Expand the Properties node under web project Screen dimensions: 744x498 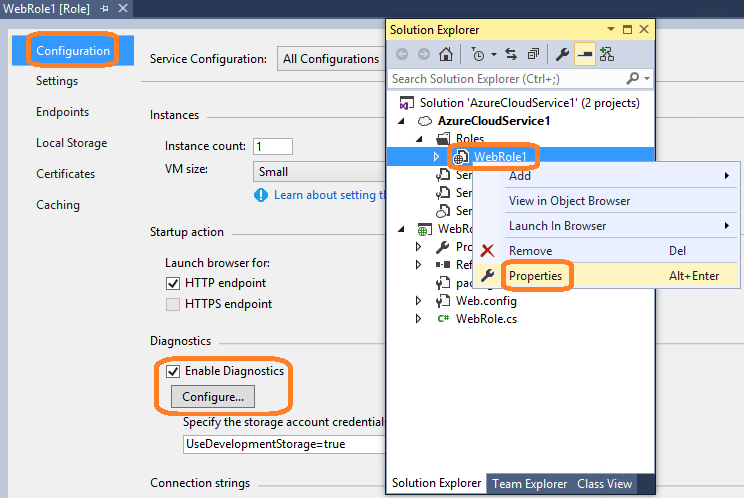tap(418, 247)
